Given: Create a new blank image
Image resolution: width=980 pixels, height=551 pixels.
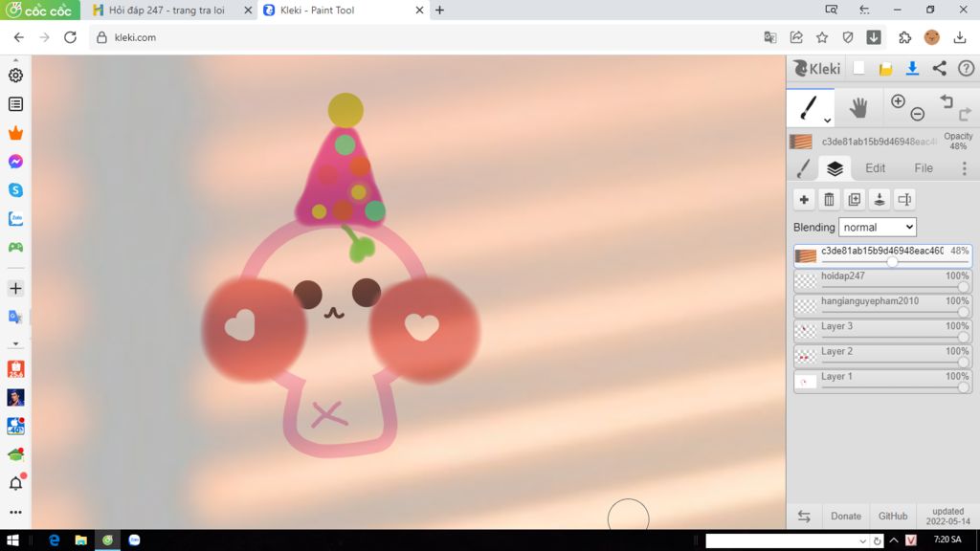Looking at the screenshot, I should pyautogui.click(x=858, y=68).
